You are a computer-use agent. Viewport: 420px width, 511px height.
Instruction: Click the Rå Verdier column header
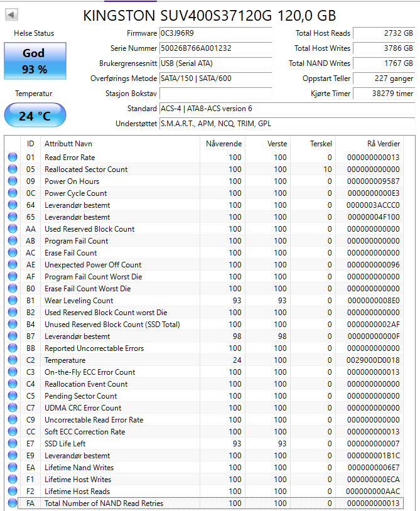coord(370,144)
